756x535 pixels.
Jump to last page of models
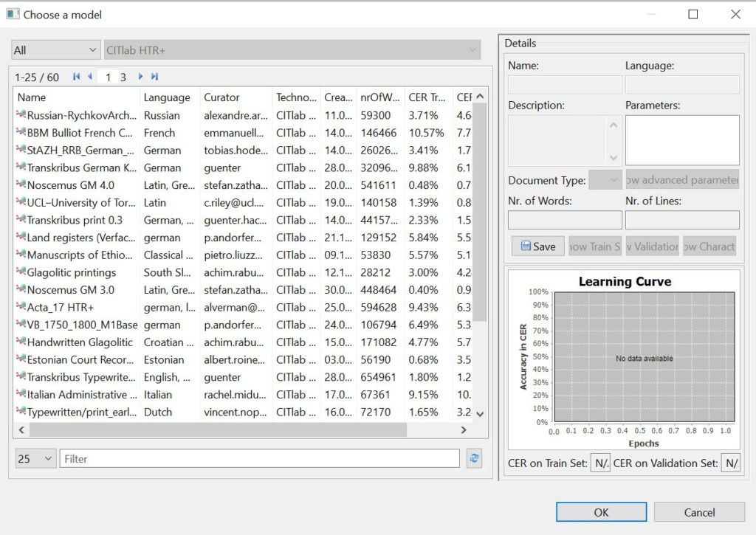coord(154,77)
